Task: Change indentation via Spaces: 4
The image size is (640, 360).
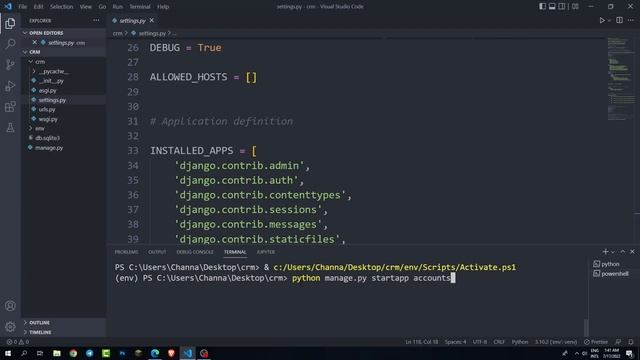Action: pos(456,342)
